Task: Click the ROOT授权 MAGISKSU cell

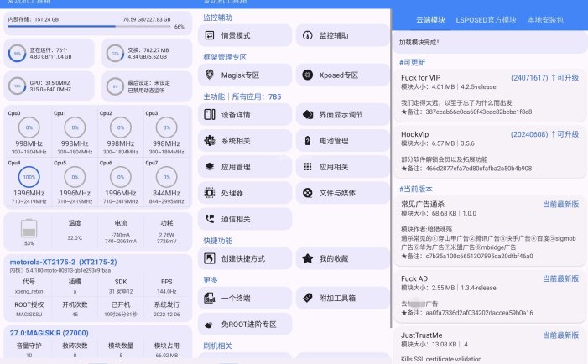Action: tap(29, 309)
